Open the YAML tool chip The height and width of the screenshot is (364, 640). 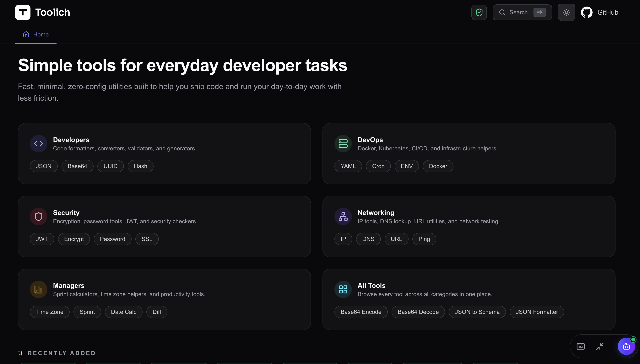click(x=348, y=166)
